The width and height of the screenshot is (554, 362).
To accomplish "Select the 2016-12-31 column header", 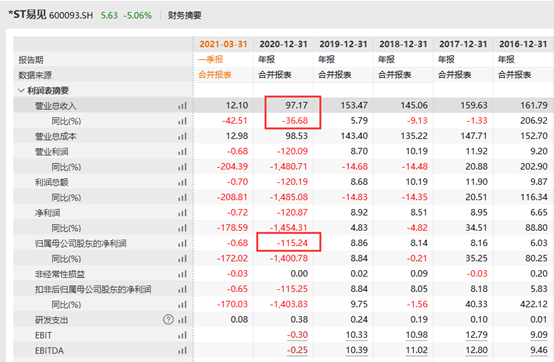I will (523, 44).
